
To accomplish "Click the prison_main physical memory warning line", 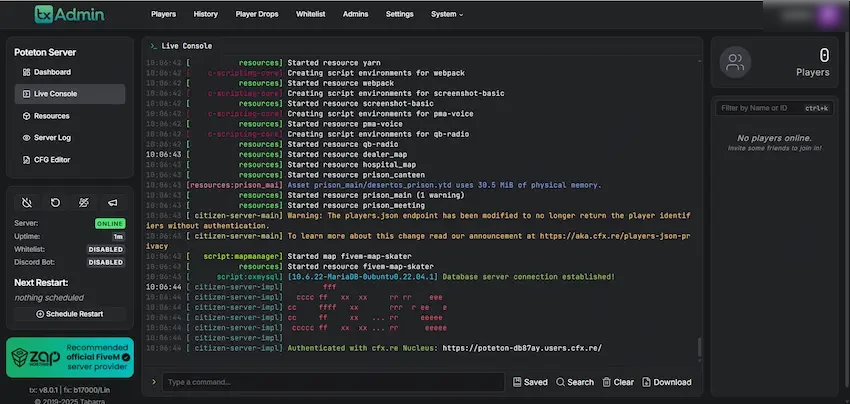I will coord(445,185).
